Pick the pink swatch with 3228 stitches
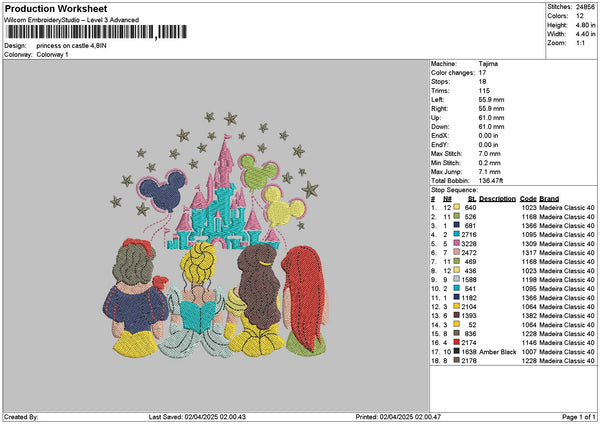Screen dimensions: 600x424 457,243
